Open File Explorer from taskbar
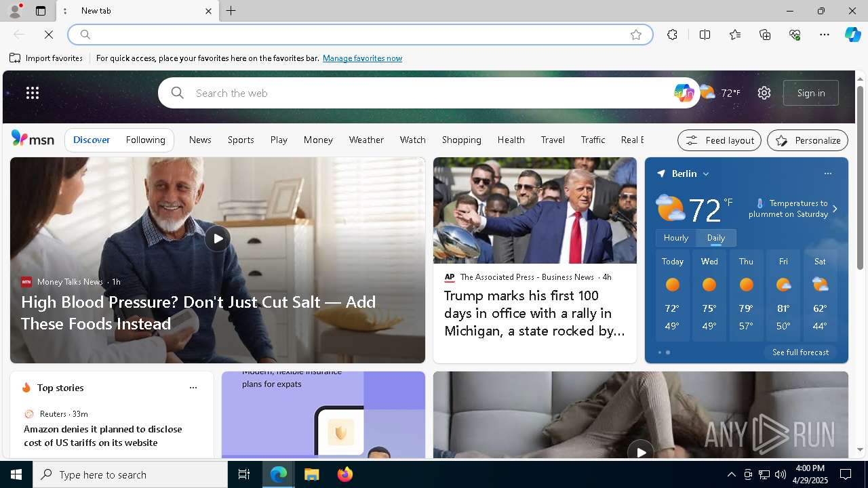This screenshot has height=488, width=868. pyautogui.click(x=312, y=474)
